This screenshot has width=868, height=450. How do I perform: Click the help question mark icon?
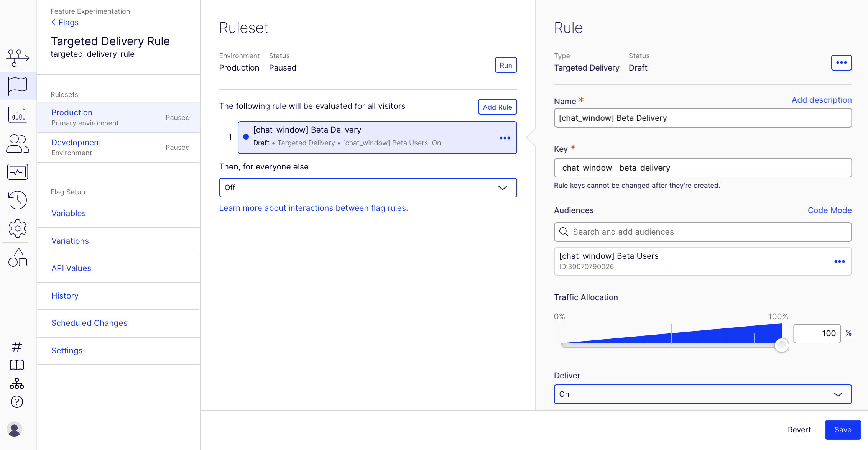[17, 402]
